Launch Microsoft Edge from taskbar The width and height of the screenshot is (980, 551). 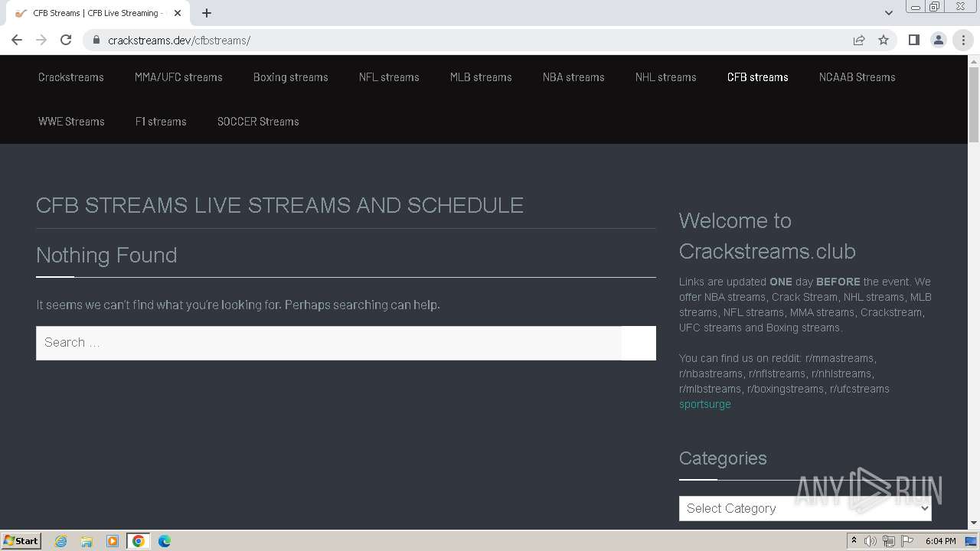(165, 541)
